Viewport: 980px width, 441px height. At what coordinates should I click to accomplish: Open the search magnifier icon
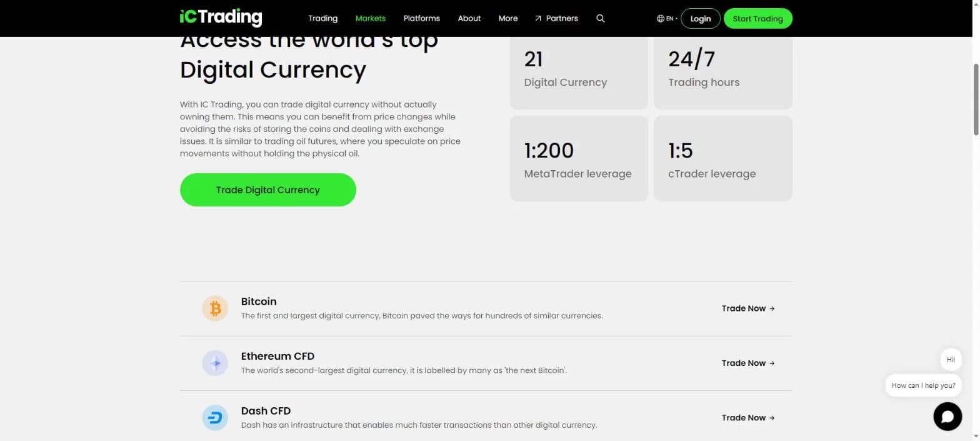coord(601,18)
